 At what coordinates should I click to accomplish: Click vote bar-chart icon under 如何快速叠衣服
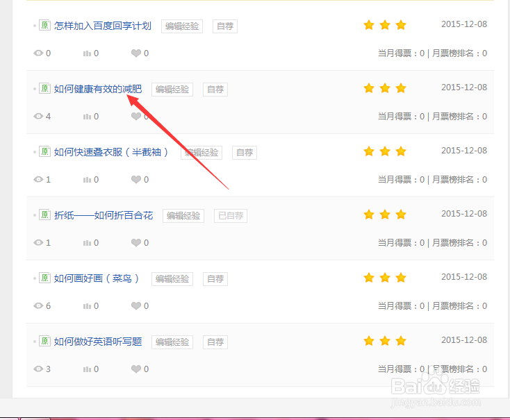(87, 179)
